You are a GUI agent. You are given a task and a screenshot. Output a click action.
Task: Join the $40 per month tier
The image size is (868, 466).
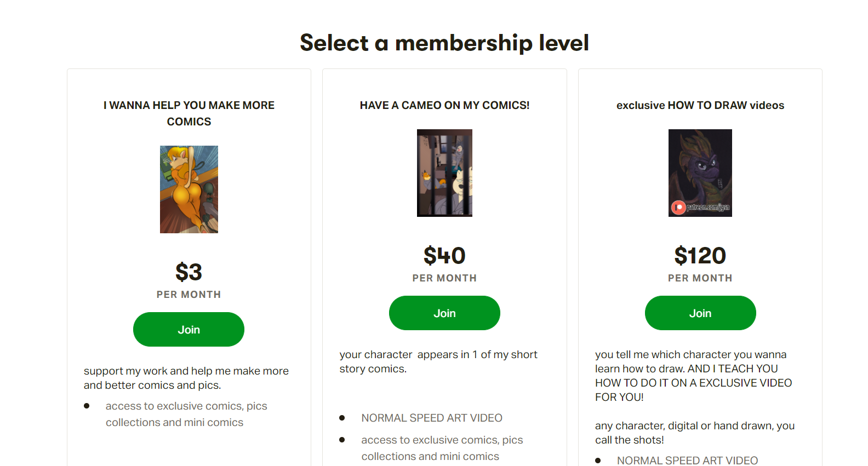point(444,313)
